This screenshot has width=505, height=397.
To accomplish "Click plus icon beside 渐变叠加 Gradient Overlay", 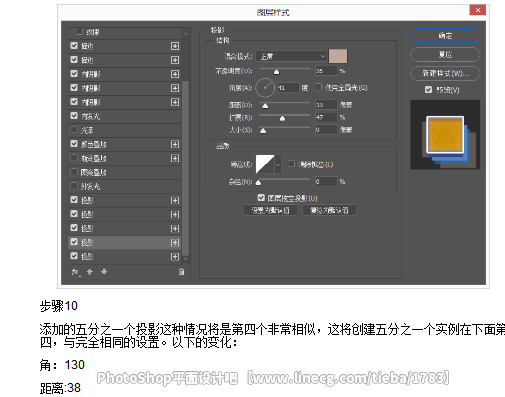I will (x=175, y=158).
